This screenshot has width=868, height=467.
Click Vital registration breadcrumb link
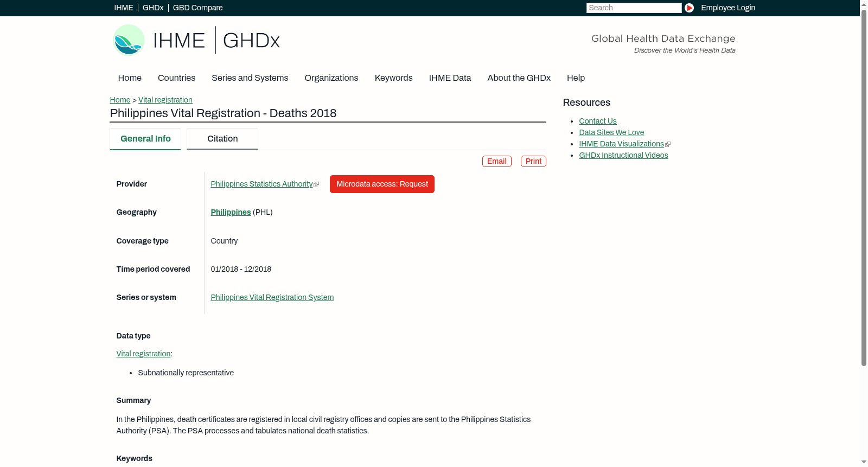(x=165, y=100)
